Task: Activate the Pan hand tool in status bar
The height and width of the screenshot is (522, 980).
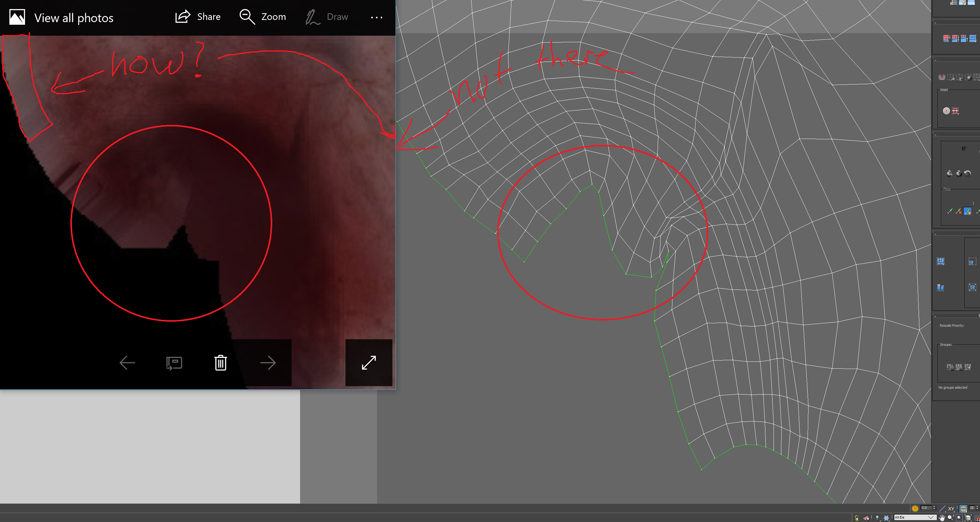Action: 942,519
